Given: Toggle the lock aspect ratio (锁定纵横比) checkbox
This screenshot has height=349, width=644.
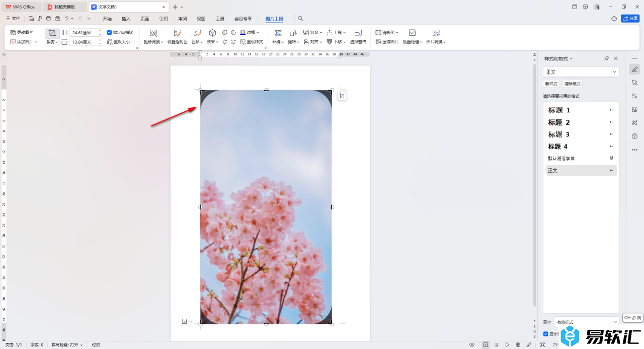Looking at the screenshot, I should pos(110,32).
